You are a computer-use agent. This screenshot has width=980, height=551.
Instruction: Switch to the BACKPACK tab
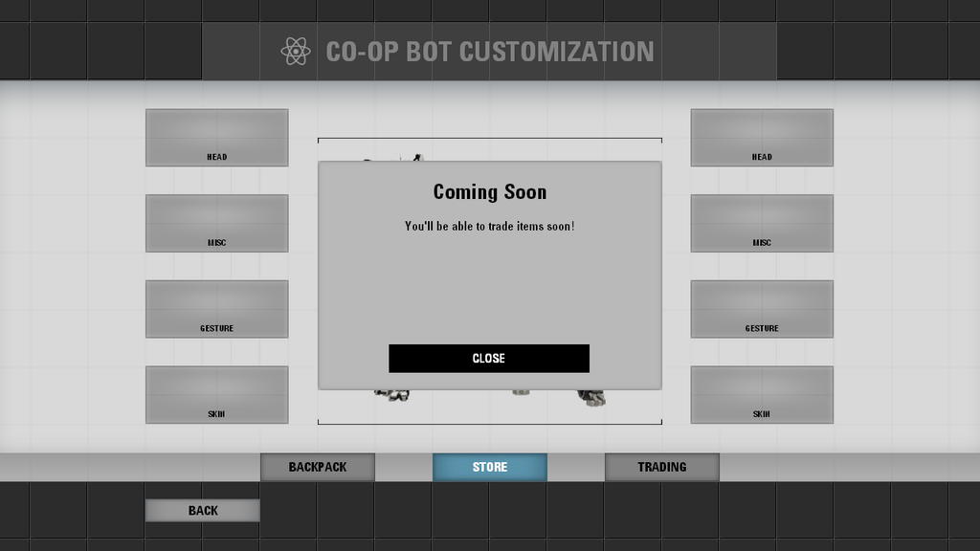coord(318,467)
